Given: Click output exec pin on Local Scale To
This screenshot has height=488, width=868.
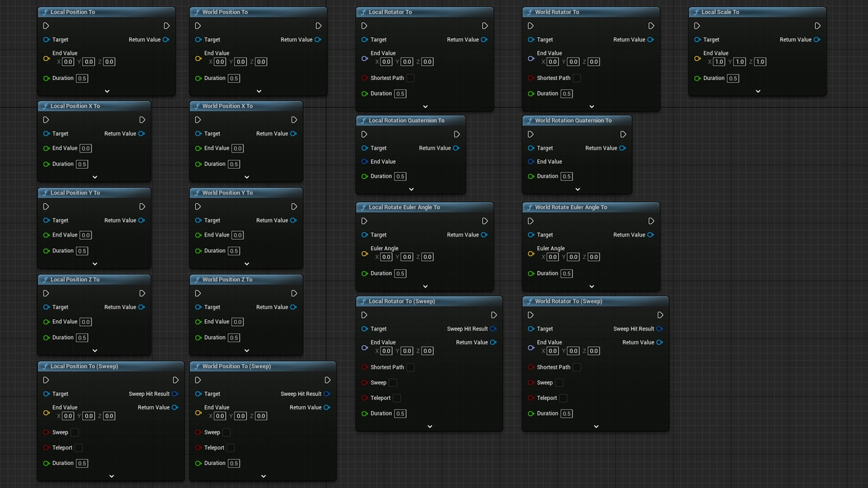Looking at the screenshot, I should (x=817, y=26).
